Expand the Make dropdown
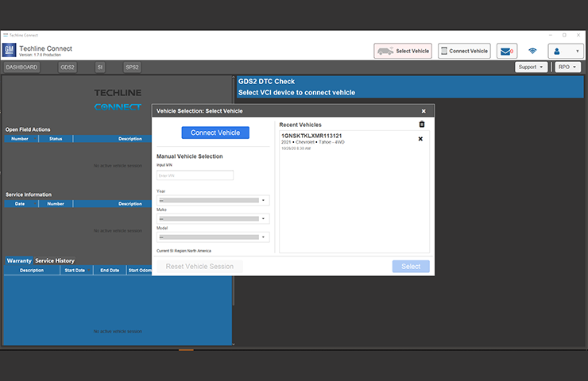This screenshot has width=588, height=381. click(213, 219)
